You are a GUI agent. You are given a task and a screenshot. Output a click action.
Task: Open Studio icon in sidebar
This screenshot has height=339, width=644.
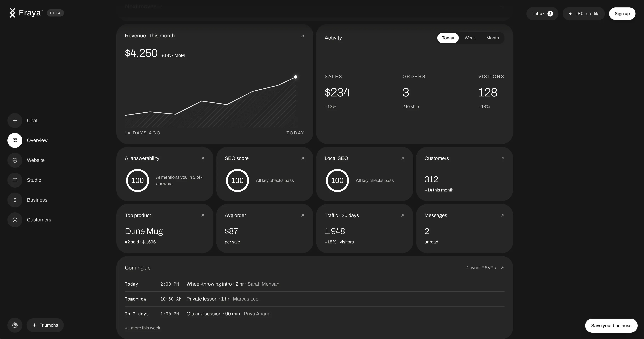(x=15, y=180)
